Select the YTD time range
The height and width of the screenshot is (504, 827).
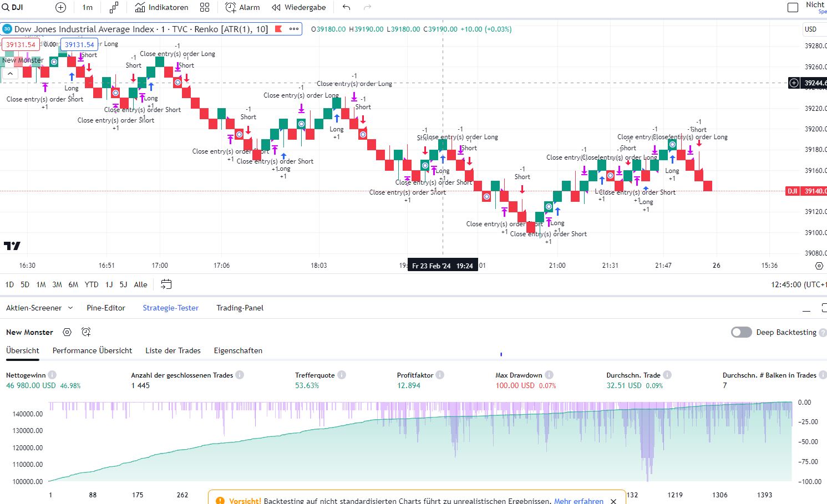(92, 284)
